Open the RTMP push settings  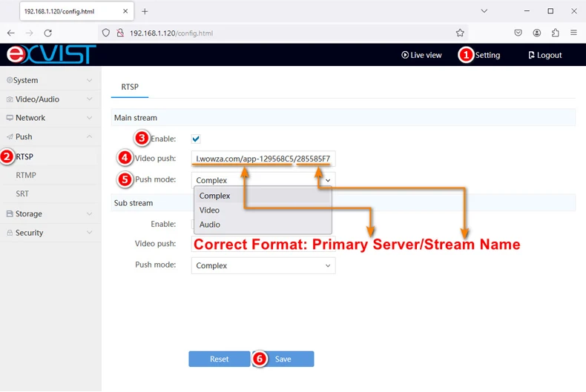pyautogui.click(x=26, y=176)
